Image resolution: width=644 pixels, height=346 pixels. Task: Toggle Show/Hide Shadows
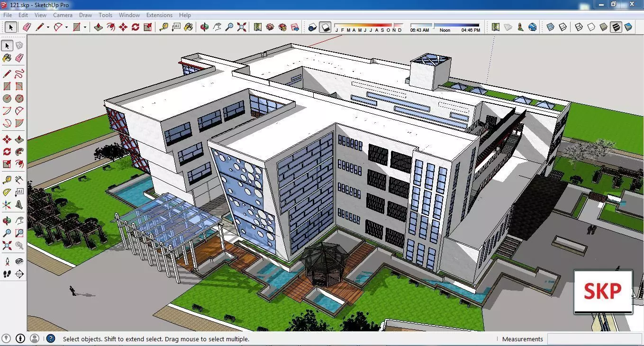point(325,27)
